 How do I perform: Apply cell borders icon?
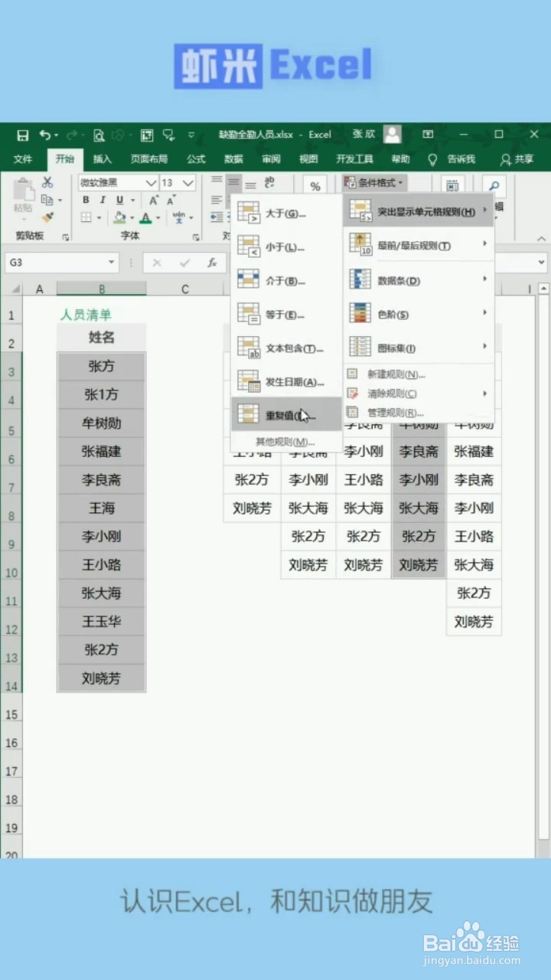point(86,217)
